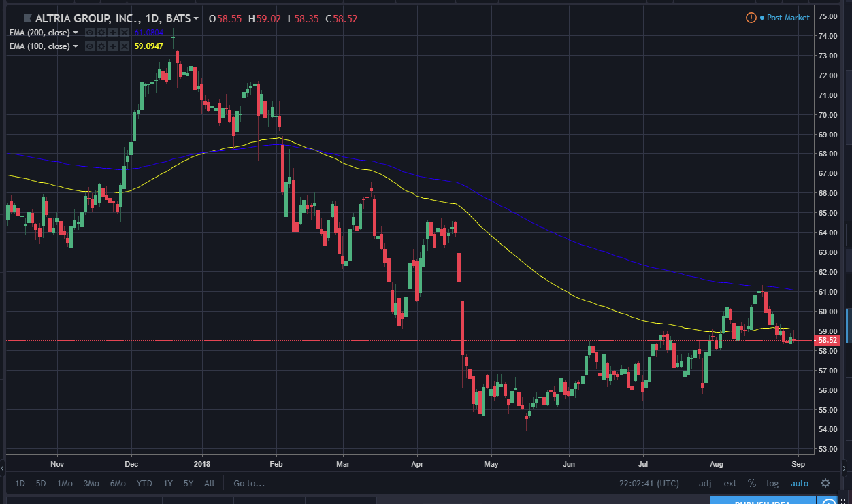Select the 6Mo time range
Screen dimensions: 852x504
(118, 484)
